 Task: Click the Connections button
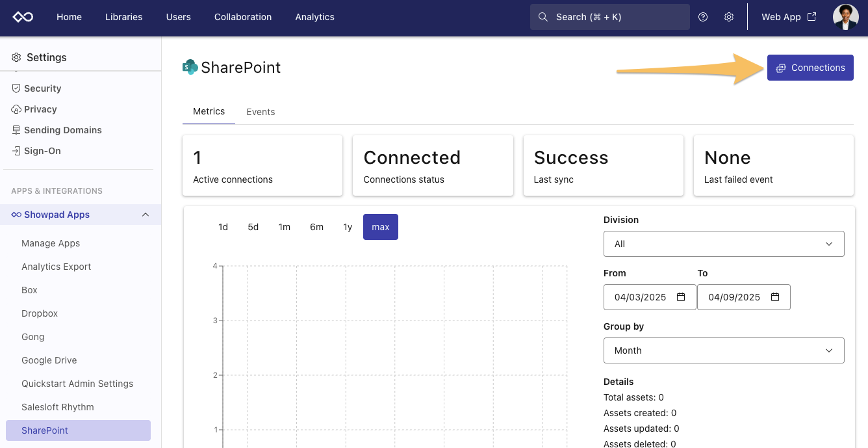810,67
